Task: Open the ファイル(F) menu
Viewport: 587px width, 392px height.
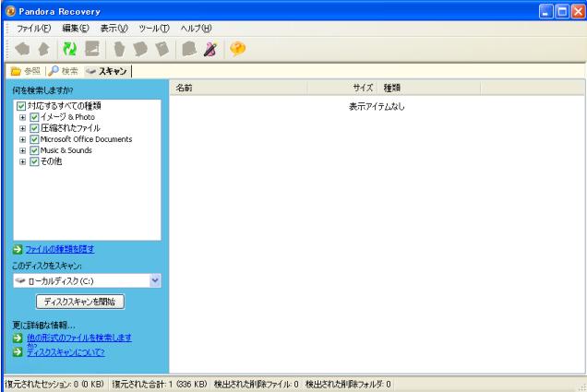Action: [34, 29]
